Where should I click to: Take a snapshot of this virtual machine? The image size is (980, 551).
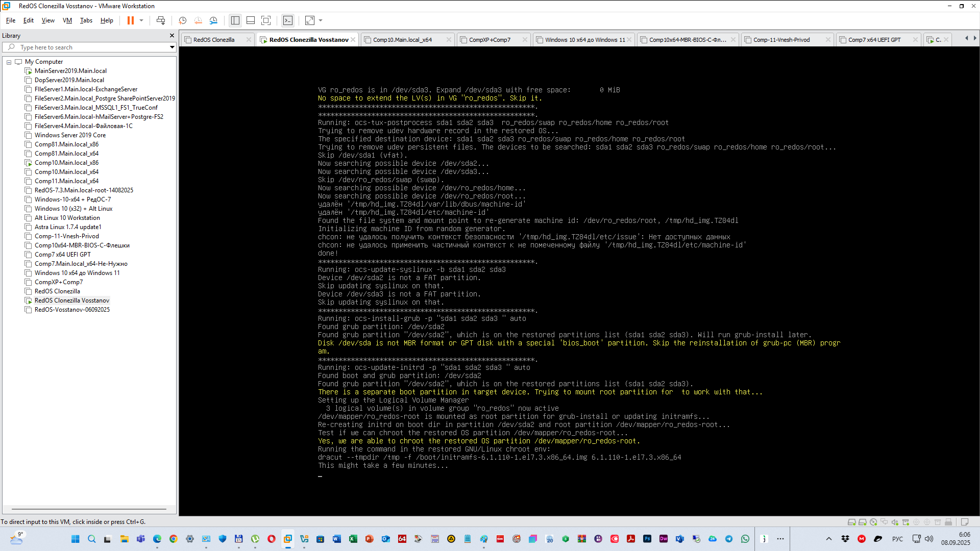pos(182,20)
